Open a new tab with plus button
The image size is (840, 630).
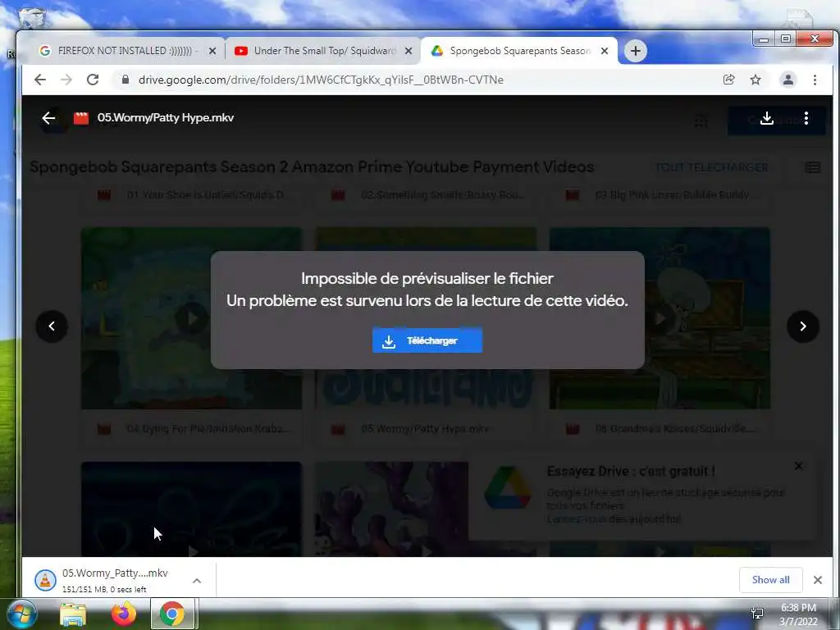(636, 51)
